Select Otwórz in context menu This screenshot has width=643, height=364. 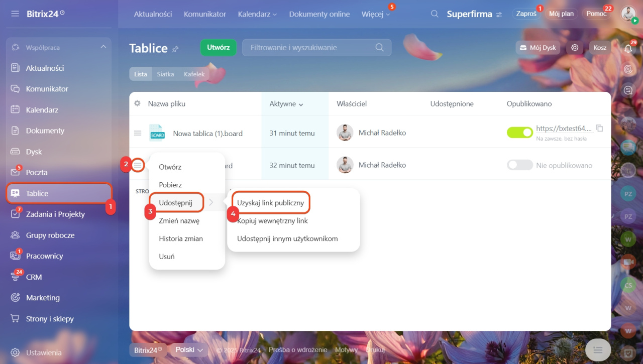point(170,167)
